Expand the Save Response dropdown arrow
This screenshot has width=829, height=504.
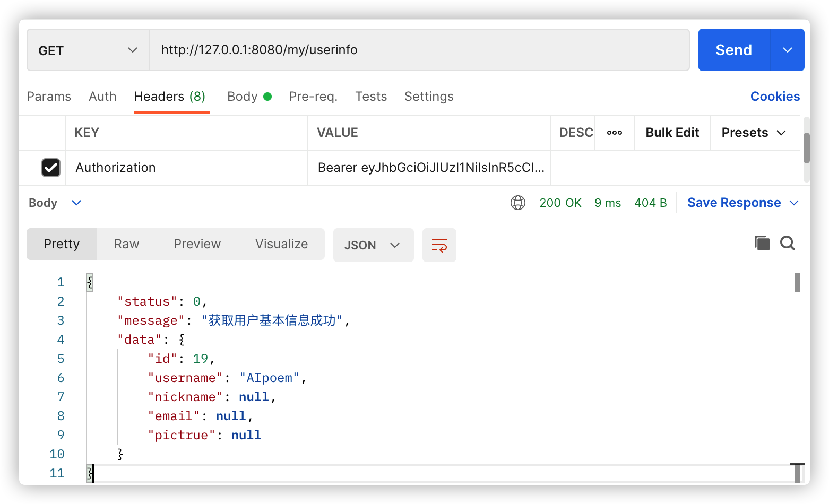tap(794, 203)
